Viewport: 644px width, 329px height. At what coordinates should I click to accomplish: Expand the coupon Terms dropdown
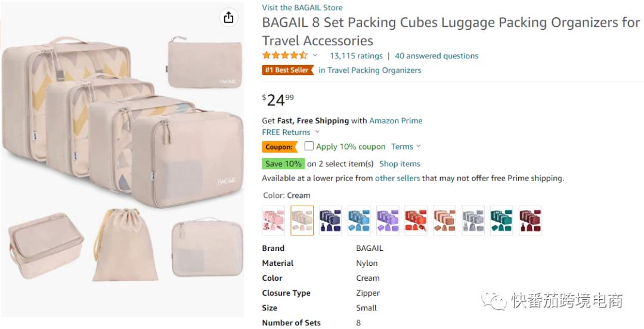pyautogui.click(x=405, y=147)
